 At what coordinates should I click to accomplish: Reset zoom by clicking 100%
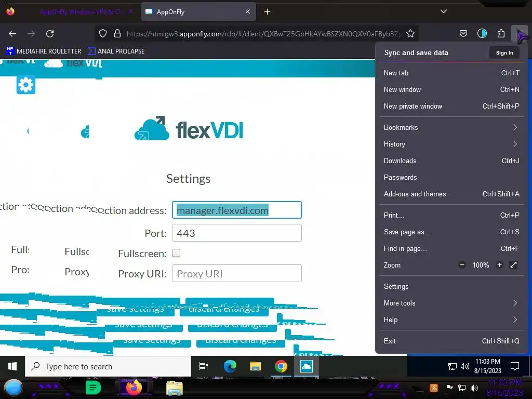(x=481, y=265)
